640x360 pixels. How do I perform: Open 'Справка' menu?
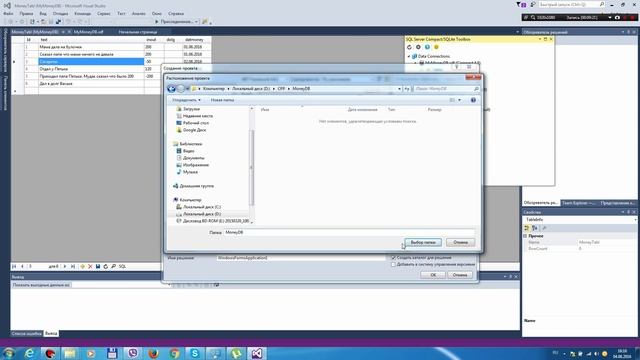(x=176, y=13)
